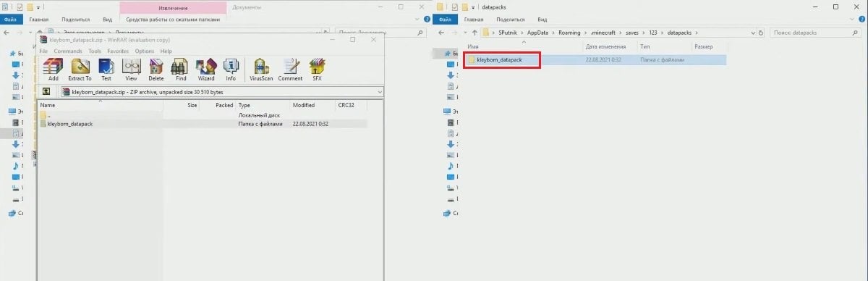Open the View tool in WinRAR

(131, 70)
